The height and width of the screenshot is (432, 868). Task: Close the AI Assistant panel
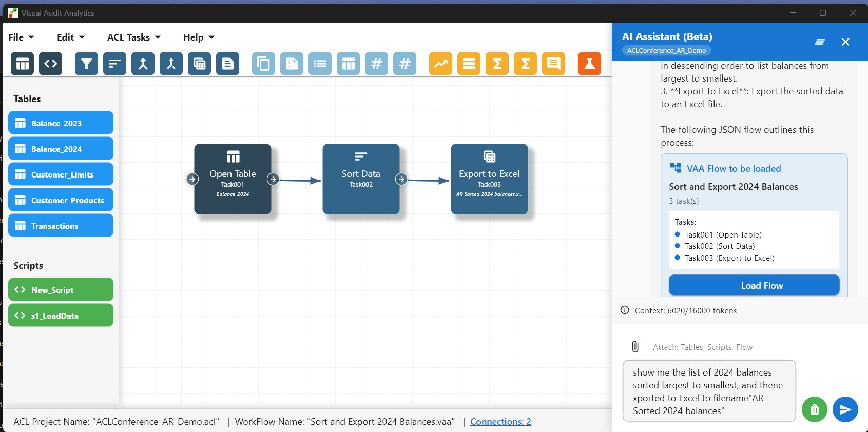(845, 42)
